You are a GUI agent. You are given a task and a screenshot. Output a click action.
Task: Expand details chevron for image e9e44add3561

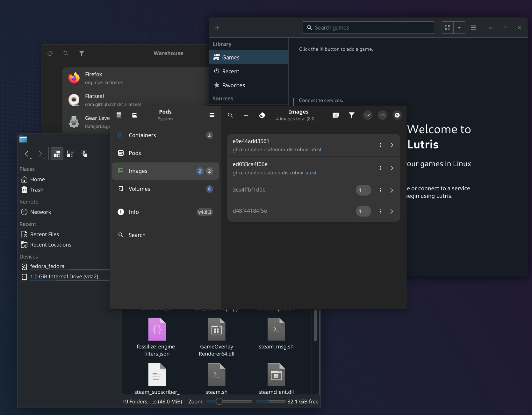click(392, 145)
